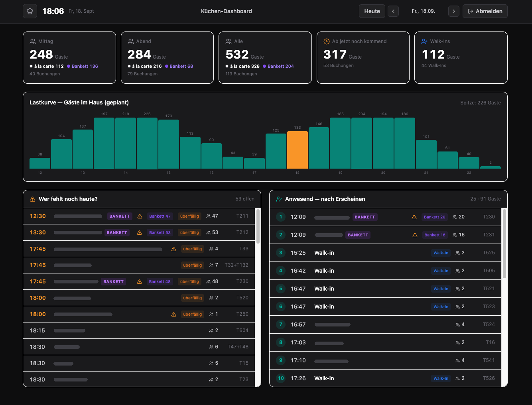Click the Bankett 53 tag
This screenshot has width=532, height=405.
pos(160,232)
